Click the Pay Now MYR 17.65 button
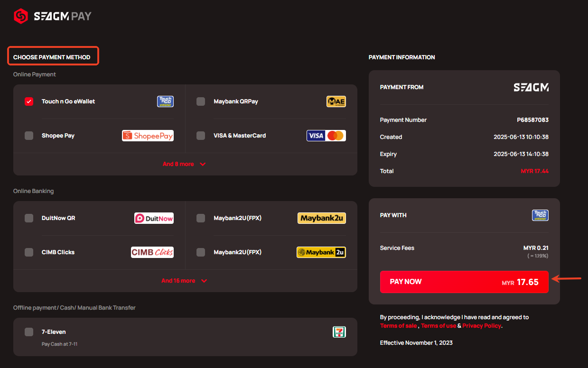The width and height of the screenshot is (588, 368). pos(464,282)
